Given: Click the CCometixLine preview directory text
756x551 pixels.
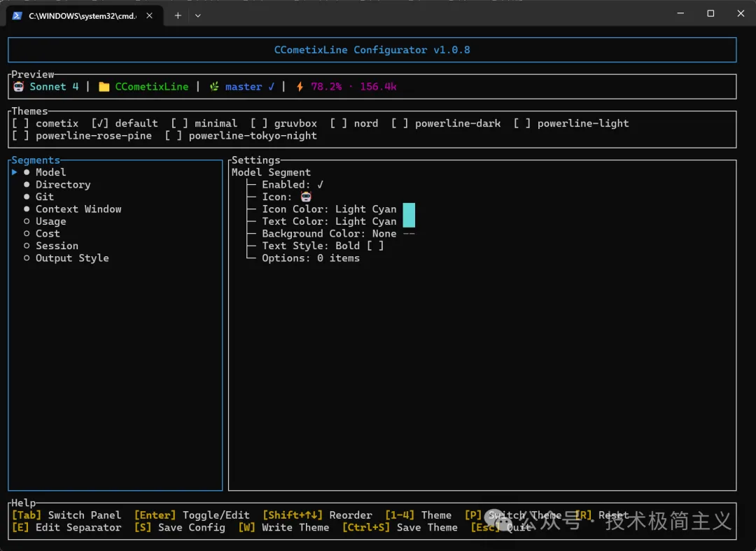Looking at the screenshot, I should coord(151,87).
